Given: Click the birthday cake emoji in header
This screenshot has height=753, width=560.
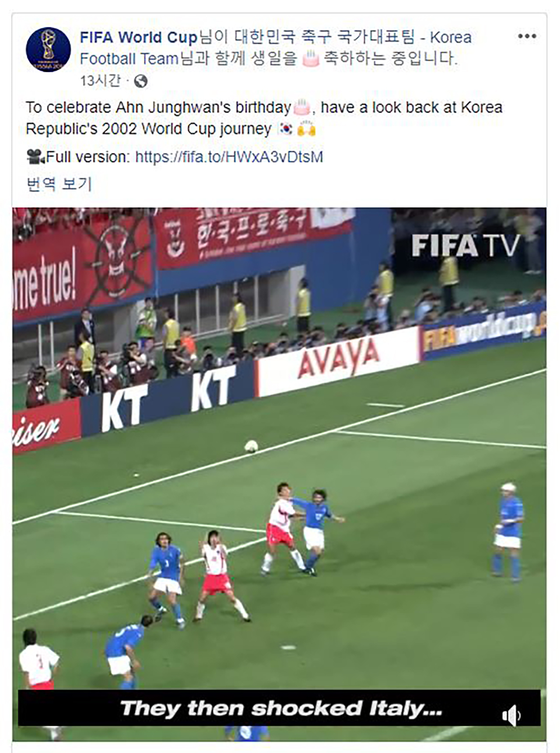Looking at the screenshot, I should click(x=311, y=58).
